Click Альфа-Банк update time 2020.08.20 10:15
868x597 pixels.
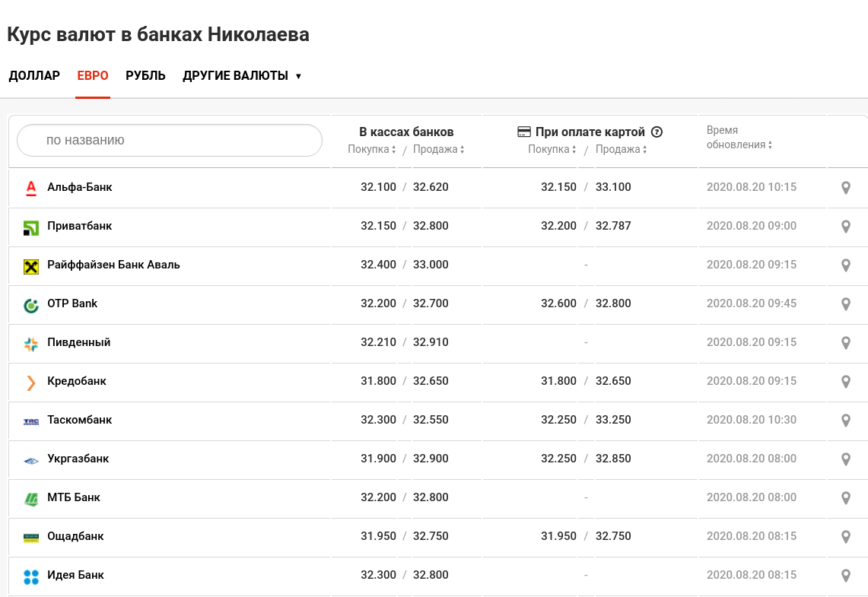pos(751,187)
